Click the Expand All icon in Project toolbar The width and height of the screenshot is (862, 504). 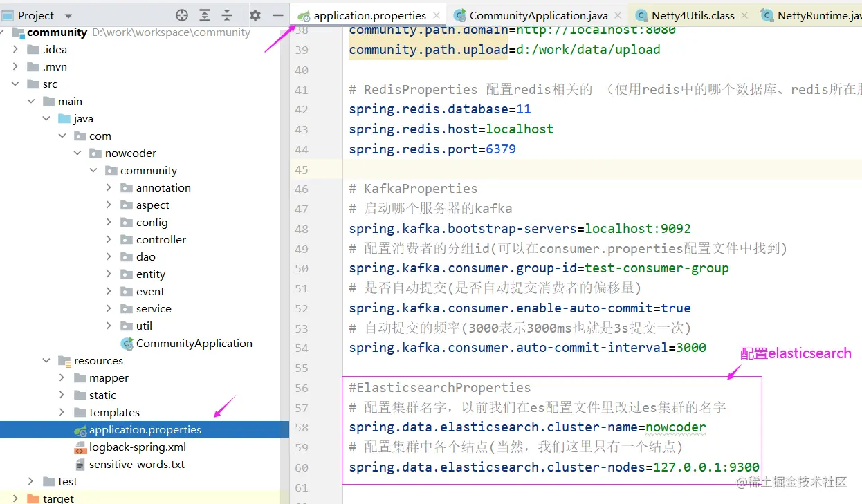pyautogui.click(x=205, y=15)
